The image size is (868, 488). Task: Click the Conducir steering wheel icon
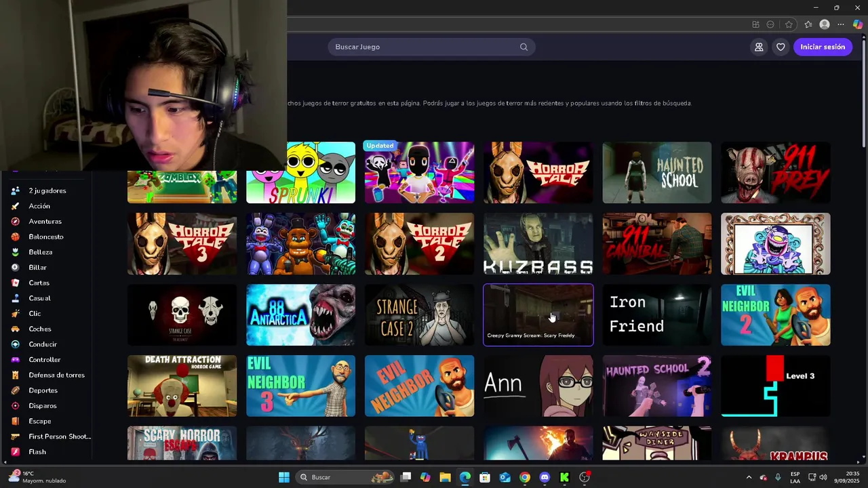15,344
